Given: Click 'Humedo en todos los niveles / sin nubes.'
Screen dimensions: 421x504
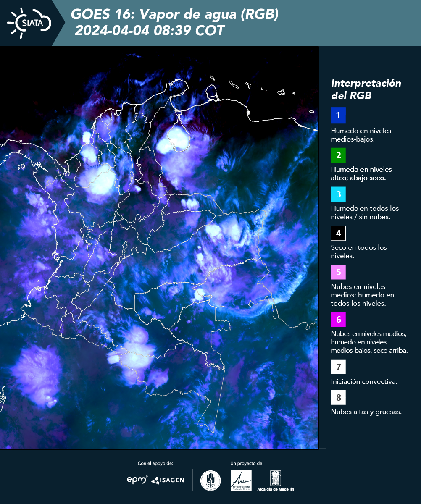Looking at the screenshot, I should [365, 213].
